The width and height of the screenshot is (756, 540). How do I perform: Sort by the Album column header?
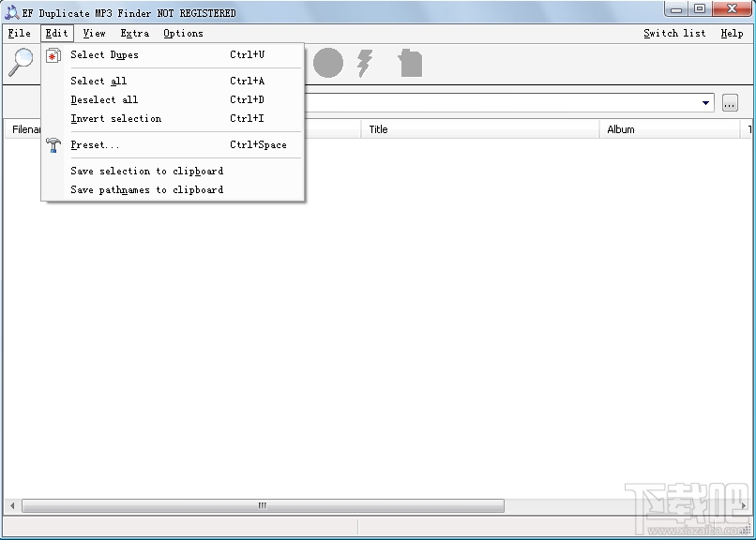622,128
